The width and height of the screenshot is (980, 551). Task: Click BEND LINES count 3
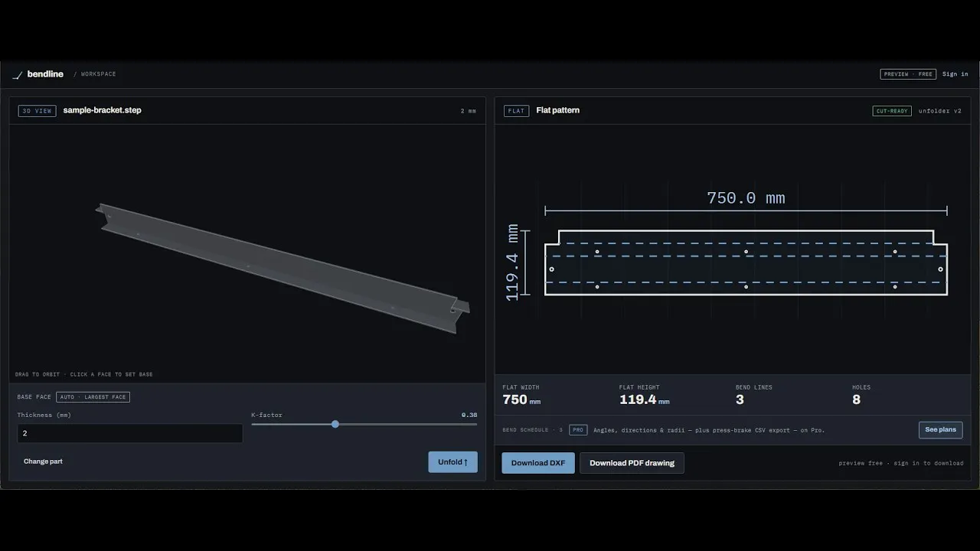tap(740, 399)
